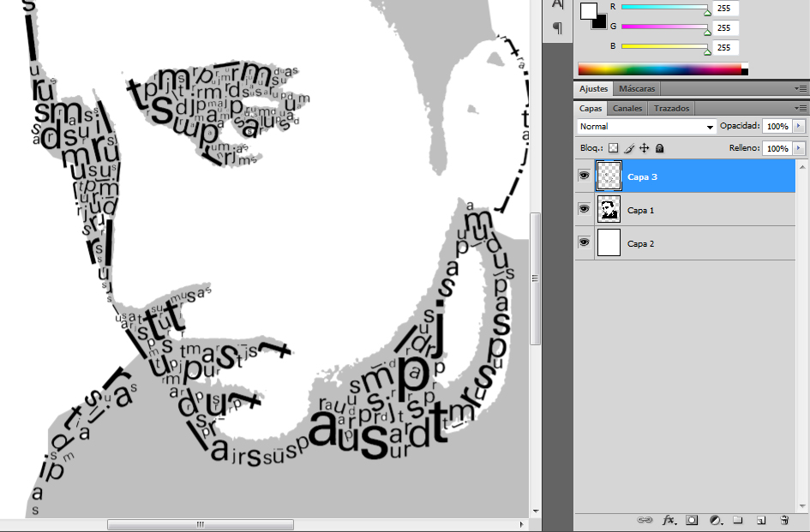Lock layer position move icon
Image resolution: width=810 pixels, height=532 pixels.
645,148
